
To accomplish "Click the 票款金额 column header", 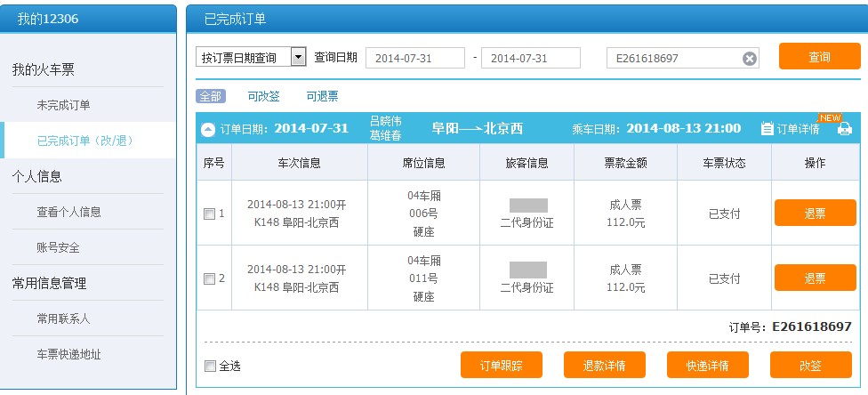I will 625,163.
